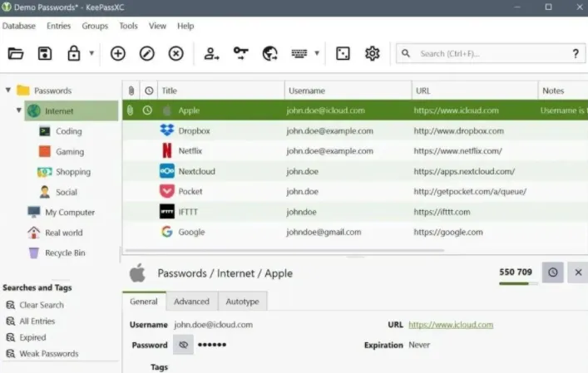Sort entries by Username column

348,91
